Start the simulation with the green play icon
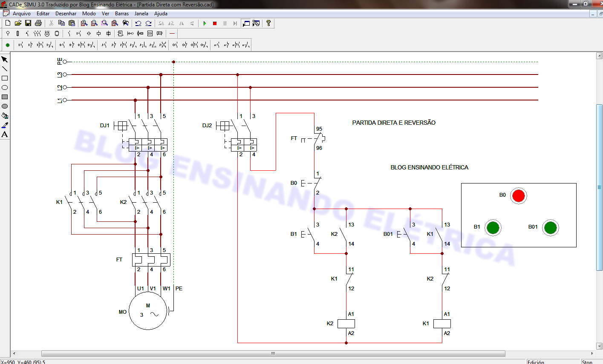 tap(205, 23)
